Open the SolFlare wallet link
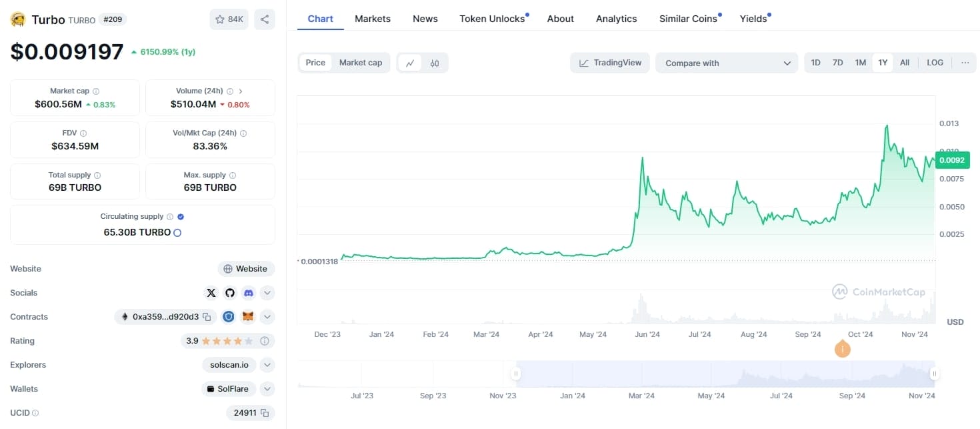Screen dimensions: 980x429 (229, 389)
